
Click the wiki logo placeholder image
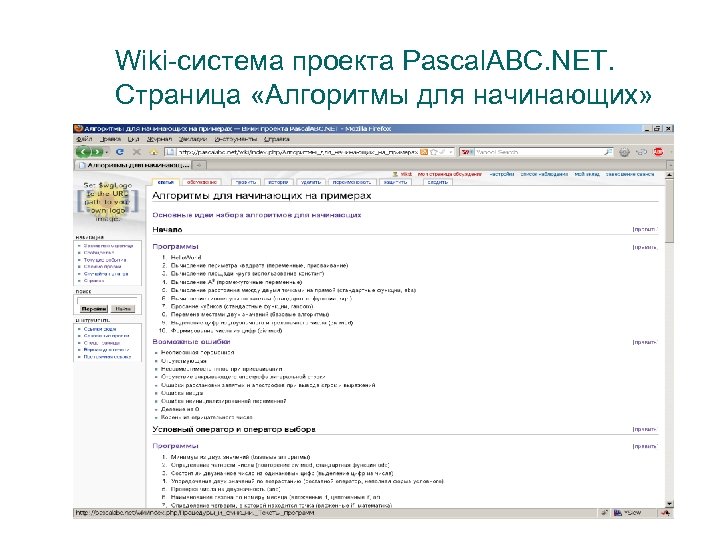(108, 202)
